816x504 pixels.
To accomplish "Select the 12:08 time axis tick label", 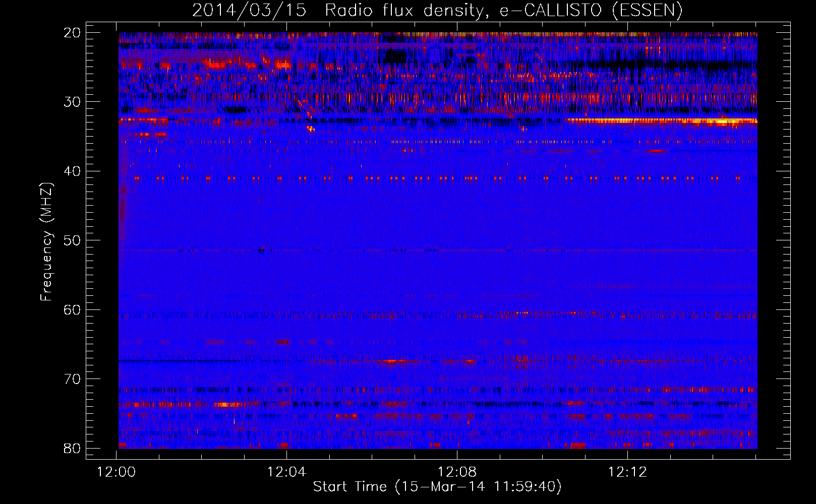I will click(457, 472).
